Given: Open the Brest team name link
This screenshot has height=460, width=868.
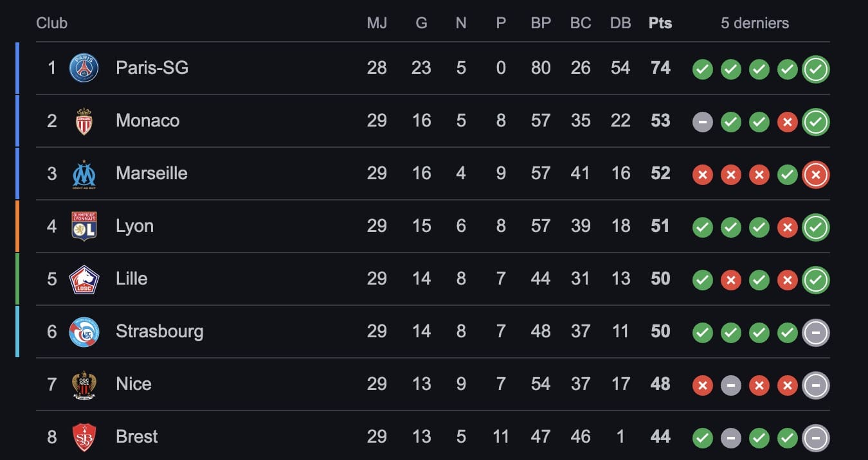Looking at the screenshot, I should point(136,437).
